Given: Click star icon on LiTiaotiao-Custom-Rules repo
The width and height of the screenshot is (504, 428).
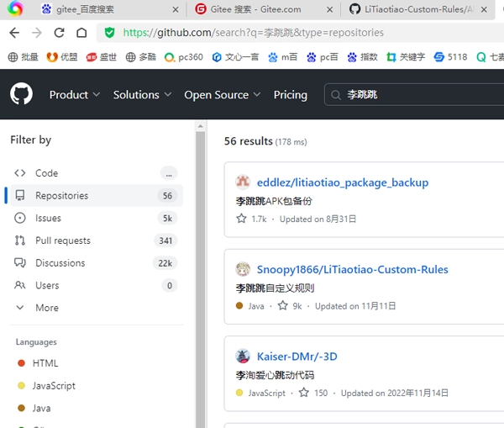Looking at the screenshot, I should (x=283, y=306).
